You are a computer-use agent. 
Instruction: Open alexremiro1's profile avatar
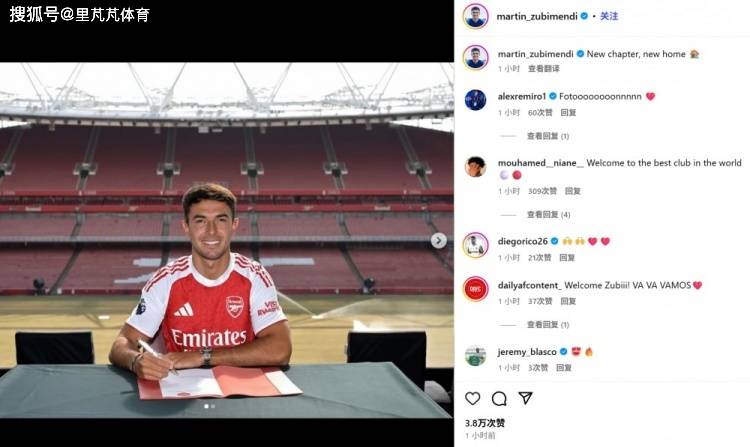[x=475, y=99]
